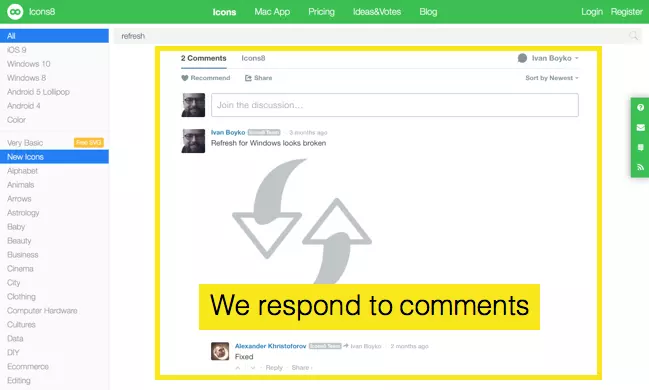Screen dimensions: 649x390
Task: Open Clothing category
Action: click(21, 296)
